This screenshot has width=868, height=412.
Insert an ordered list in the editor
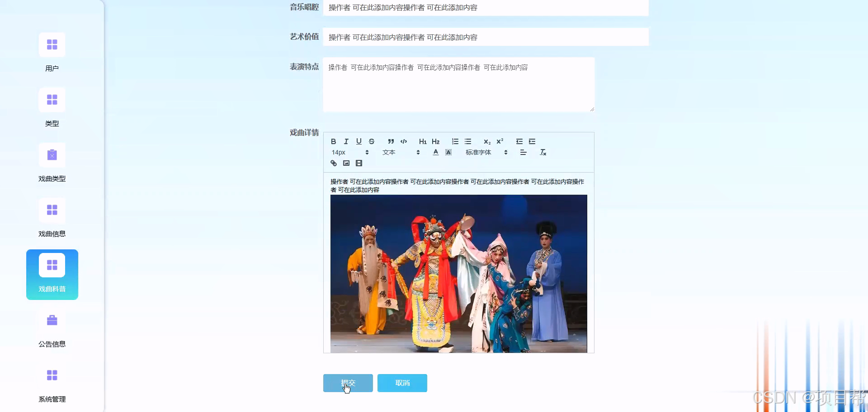pos(455,141)
